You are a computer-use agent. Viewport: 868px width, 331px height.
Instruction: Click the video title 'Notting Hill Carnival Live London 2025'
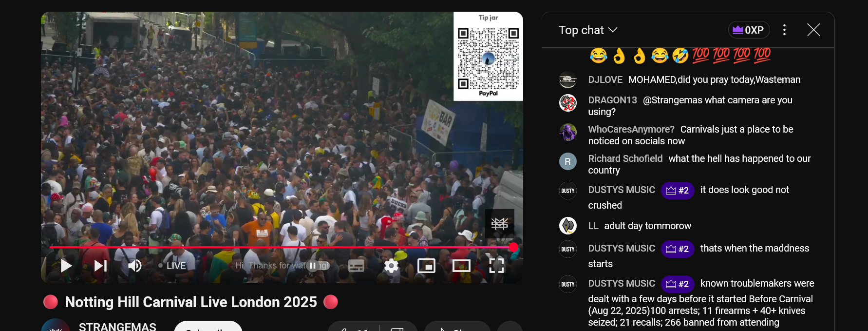click(x=191, y=302)
